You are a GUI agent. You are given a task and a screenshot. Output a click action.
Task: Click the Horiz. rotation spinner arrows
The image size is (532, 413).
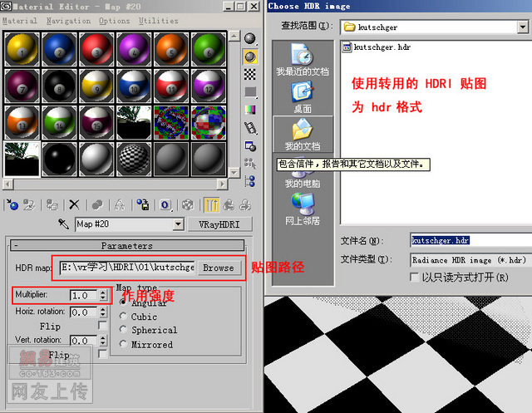pyautogui.click(x=103, y=312)
